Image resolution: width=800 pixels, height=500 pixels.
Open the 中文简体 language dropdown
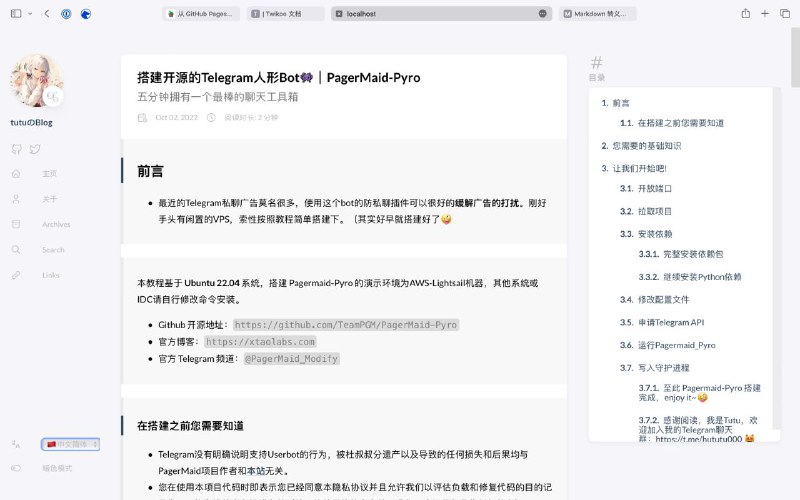tap(70, 444)
